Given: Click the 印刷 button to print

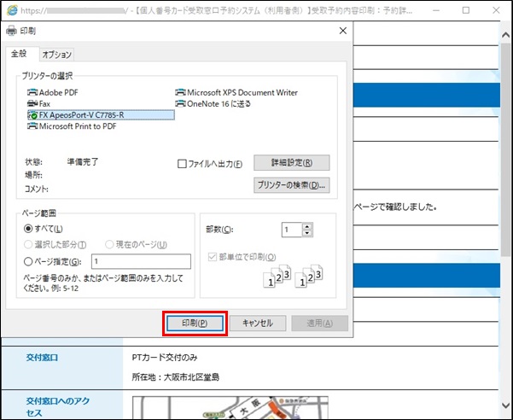Looking at the screenshot, I should point(194,323).
